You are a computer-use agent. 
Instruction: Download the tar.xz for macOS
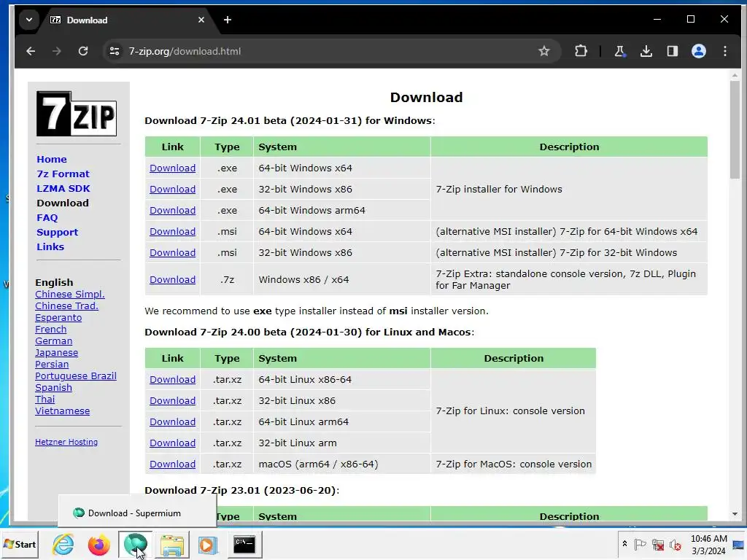click(172, 464)
